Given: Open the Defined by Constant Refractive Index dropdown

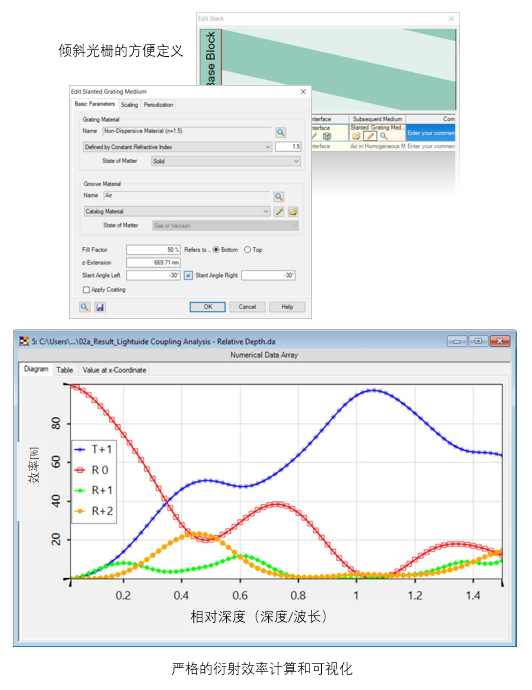Looking at the screenshot, I should click(177, 147).
